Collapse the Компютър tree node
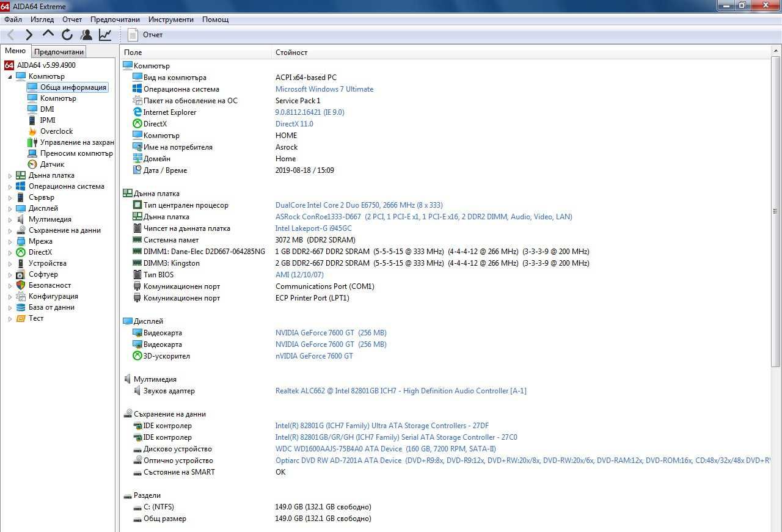 point(10,77)
